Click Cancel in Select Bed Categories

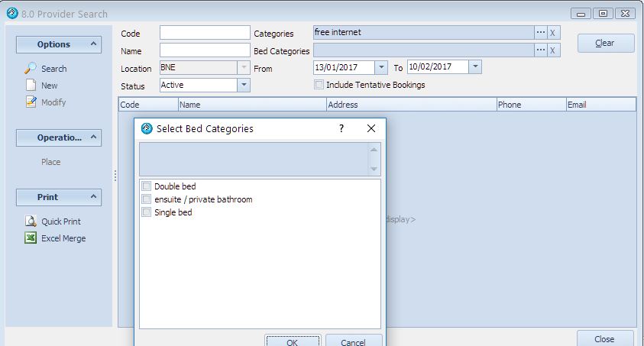(353, 341)
